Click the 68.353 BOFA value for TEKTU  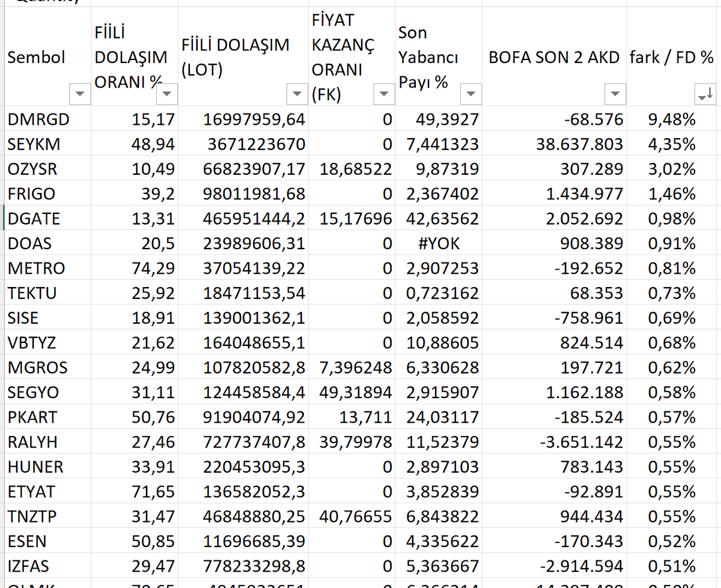[x=554, y=293]
